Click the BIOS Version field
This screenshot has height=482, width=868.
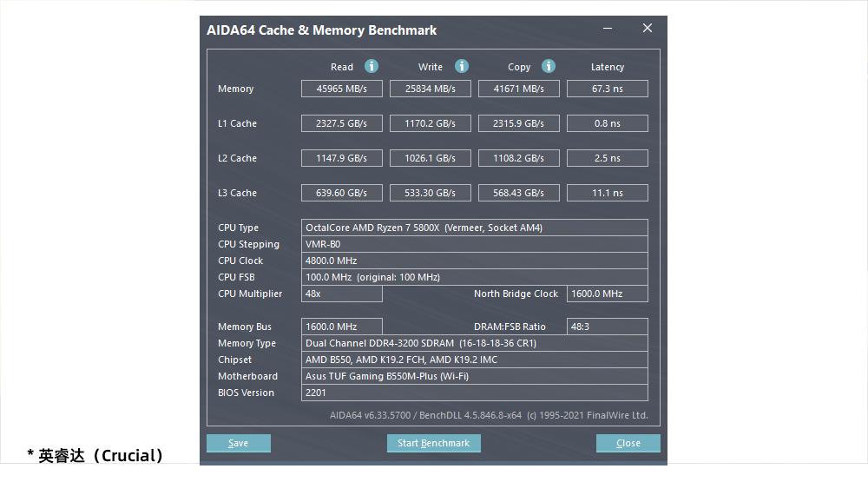coord(474,393)
